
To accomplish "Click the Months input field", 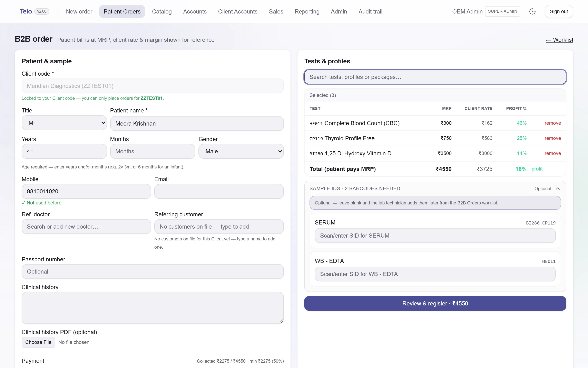I will [153, 151].
